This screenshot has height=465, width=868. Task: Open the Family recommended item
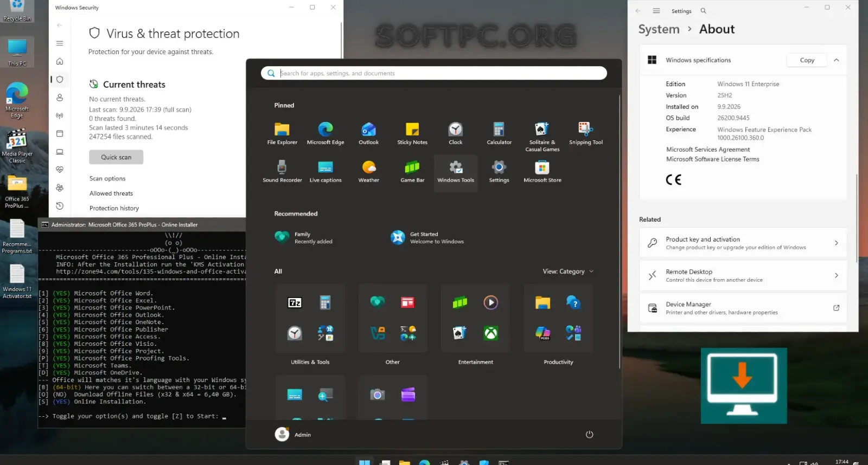point(304,237)
